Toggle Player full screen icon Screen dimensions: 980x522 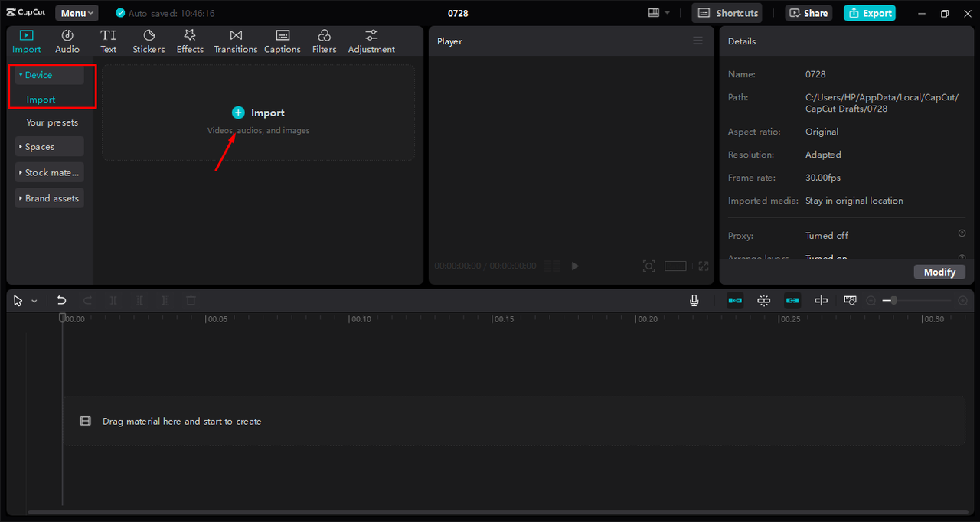(704, 266)
